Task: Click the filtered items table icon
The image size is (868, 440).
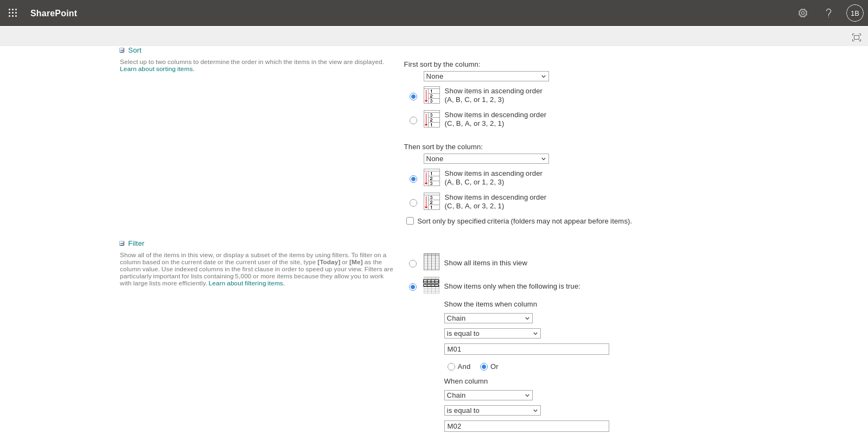Action: 431,285
